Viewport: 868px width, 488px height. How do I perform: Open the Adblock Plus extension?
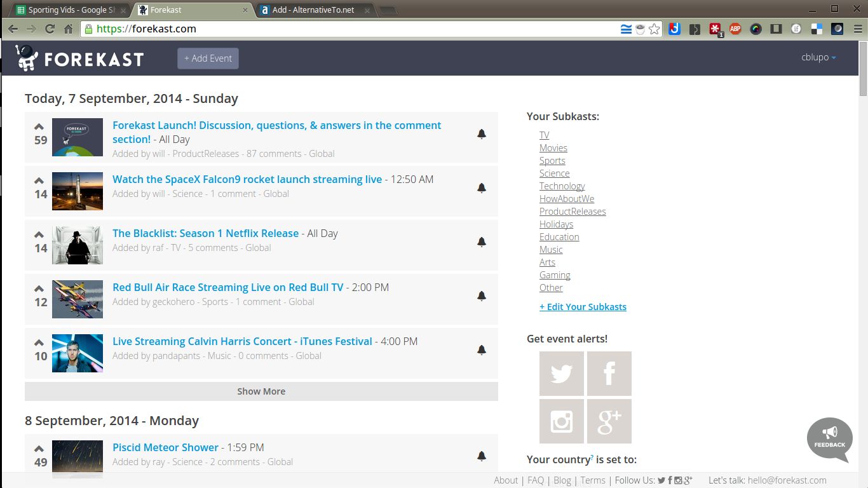point(735,29)
